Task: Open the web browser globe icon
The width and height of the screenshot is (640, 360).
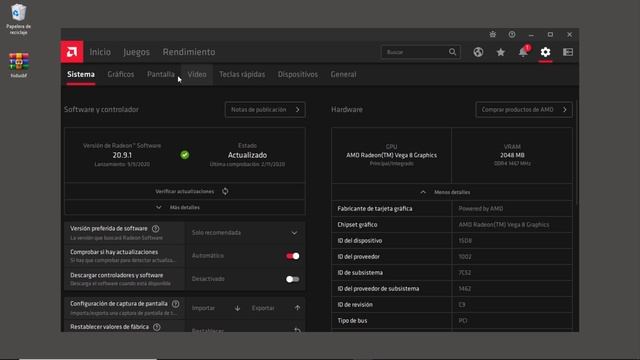Action: [x=478, y=52]
